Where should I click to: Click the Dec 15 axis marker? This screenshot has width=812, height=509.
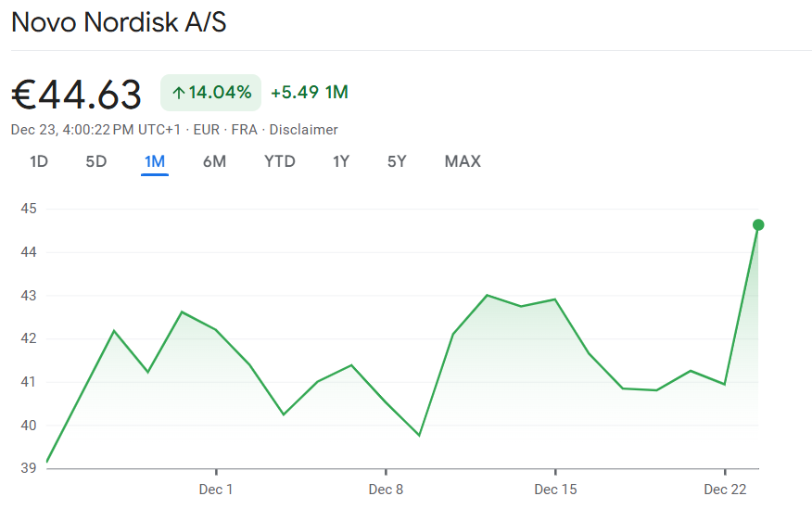click(555, 489)
